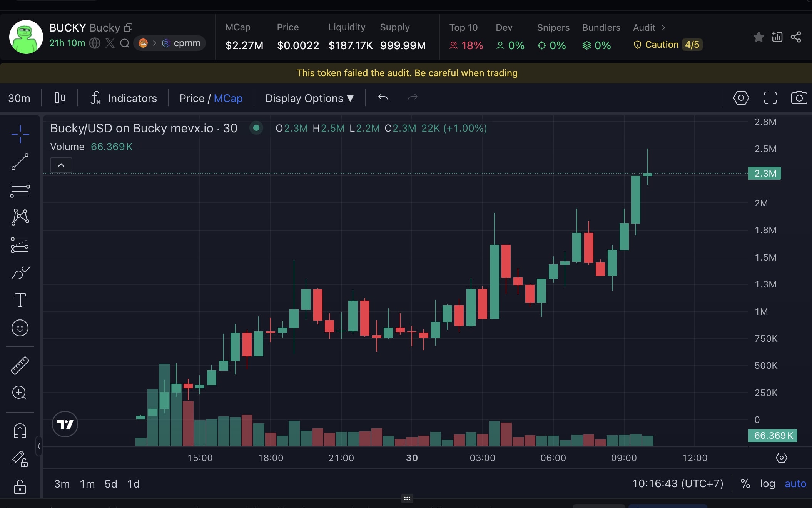Expand the Audit details chevron
Image resolution: width=812 pixels, height=508 pixels.
tap(663, 28)
